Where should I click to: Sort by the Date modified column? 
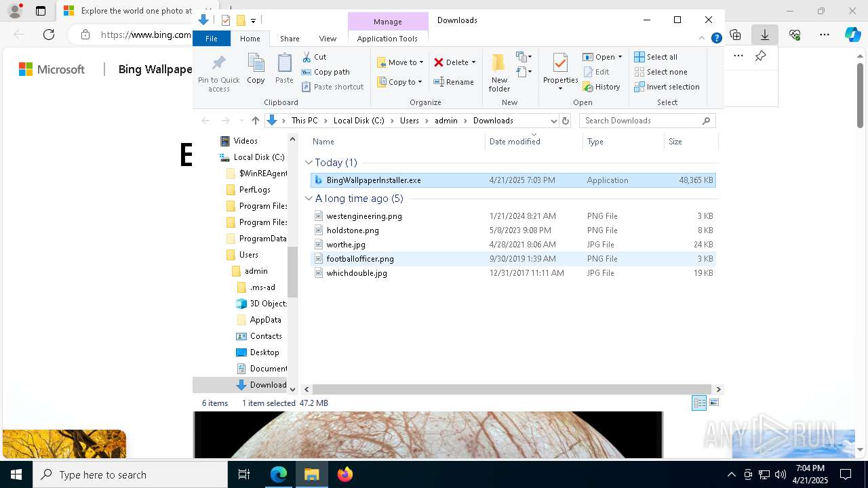534,142
